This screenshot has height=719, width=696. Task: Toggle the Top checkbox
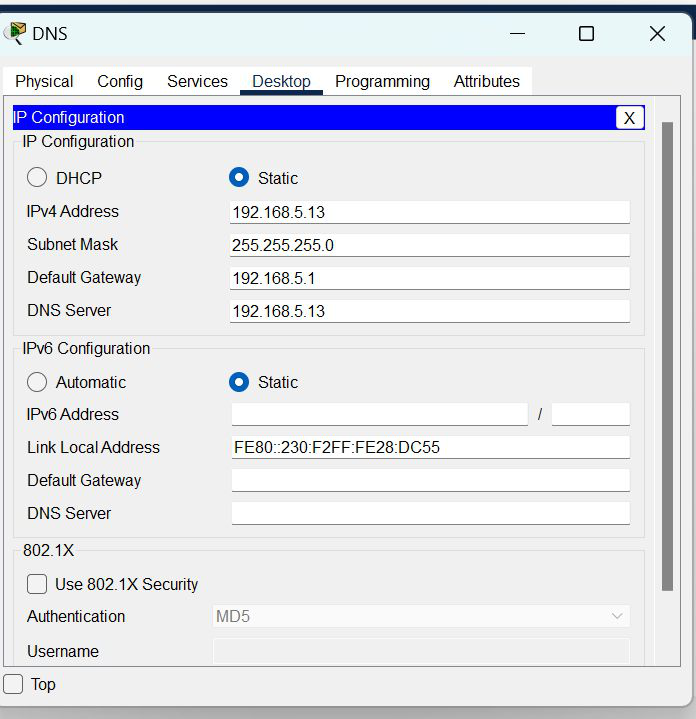14,684
